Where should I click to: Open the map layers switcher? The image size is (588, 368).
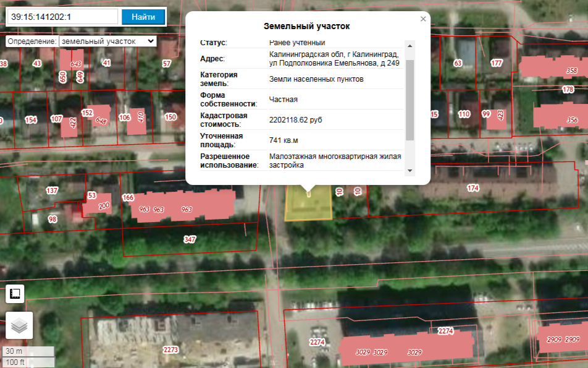[x=19, y=325]
